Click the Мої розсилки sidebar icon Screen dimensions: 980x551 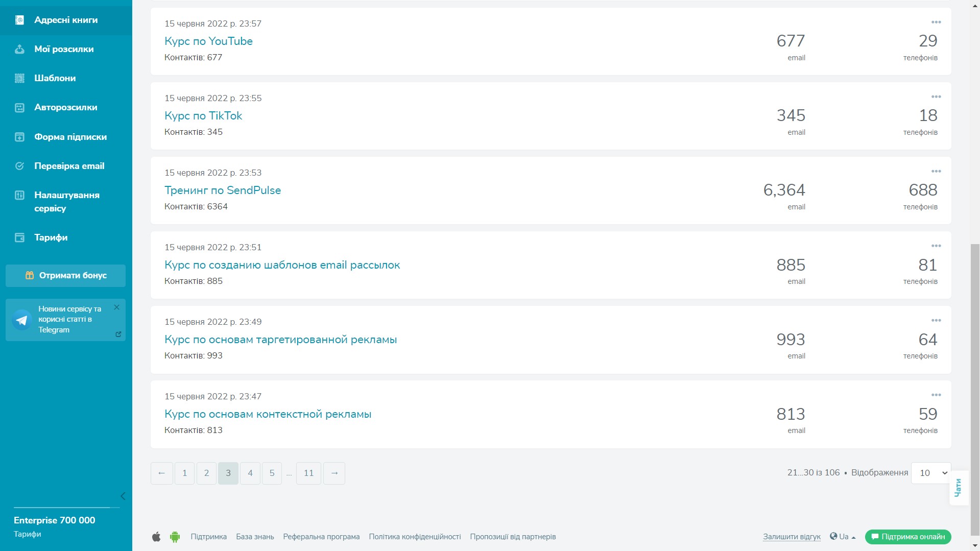(19, 49)
